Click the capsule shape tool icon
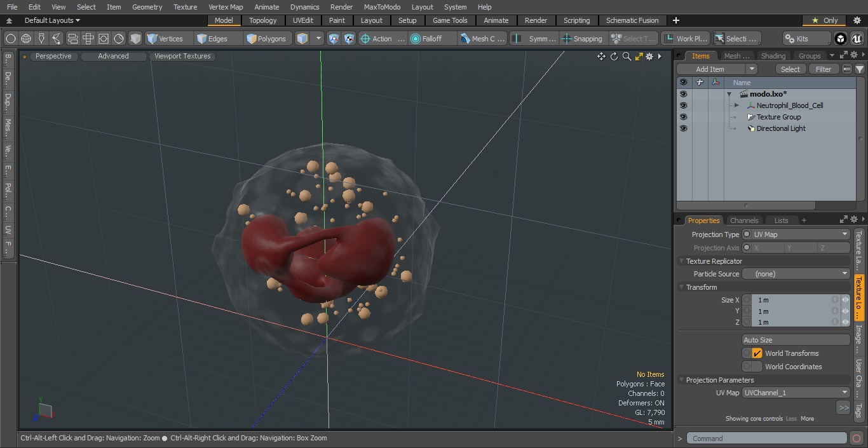Image resolution: width=868 pixels, height=448 pixels. 72,39
